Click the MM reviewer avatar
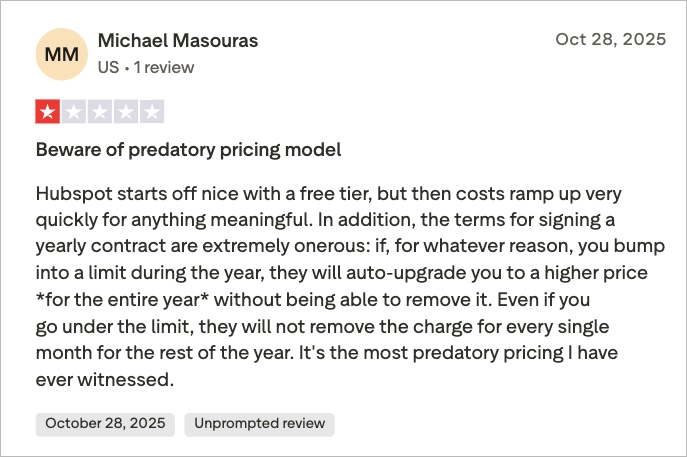687x457 pixels. 60,54
